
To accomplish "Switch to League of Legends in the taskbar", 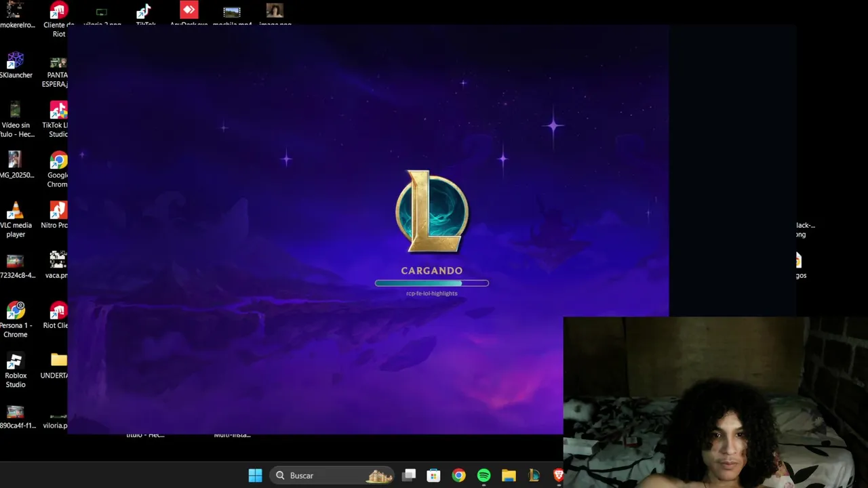I will point(534,475).
